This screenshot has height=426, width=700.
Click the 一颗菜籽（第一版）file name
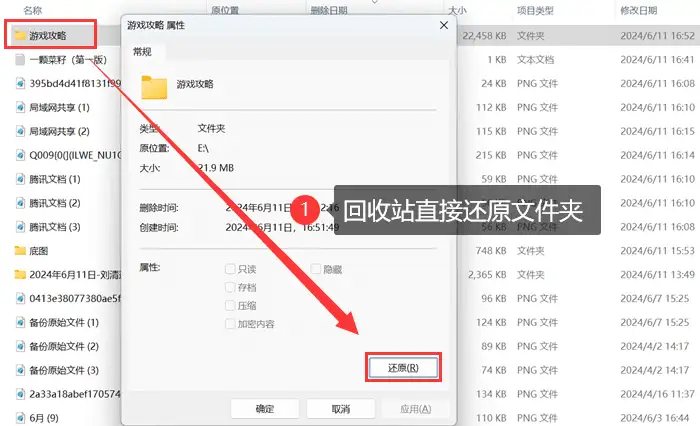click(68, 59)
